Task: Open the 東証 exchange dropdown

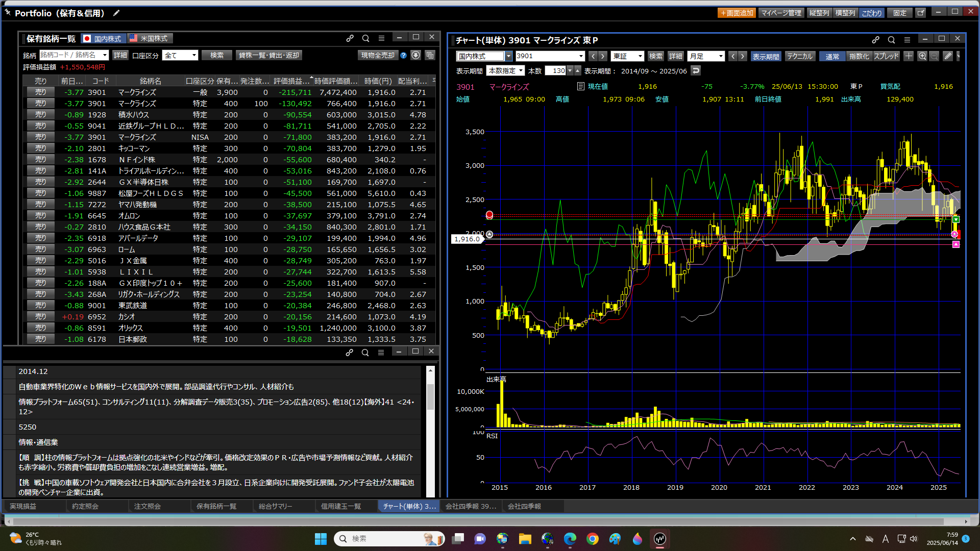Action: pyautogui.click(x=628, y=56)
